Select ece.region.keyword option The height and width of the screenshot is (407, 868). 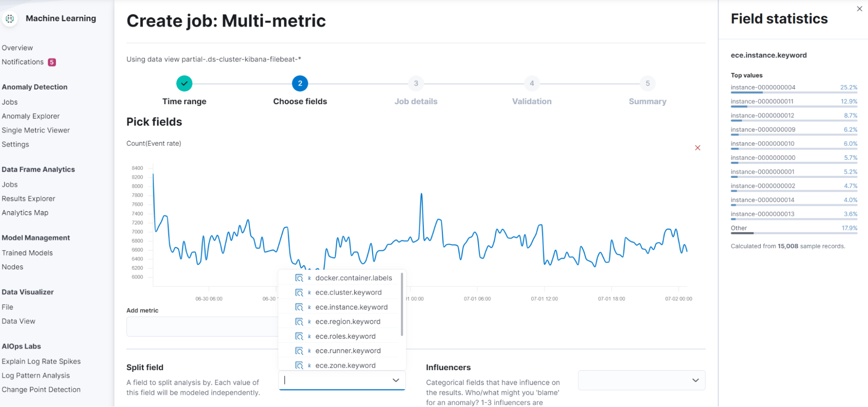348,322
